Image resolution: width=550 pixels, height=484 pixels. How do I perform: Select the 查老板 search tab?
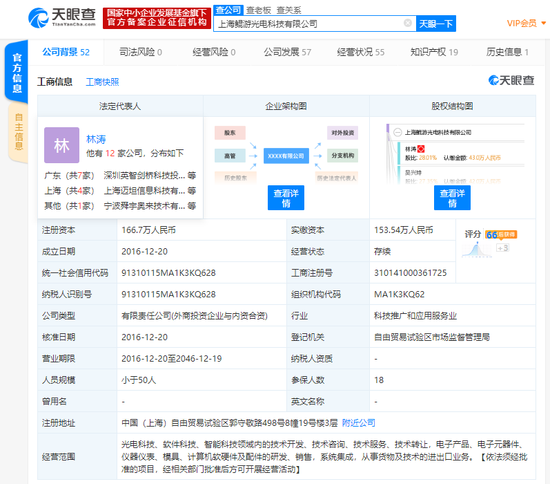pos(259,10)
